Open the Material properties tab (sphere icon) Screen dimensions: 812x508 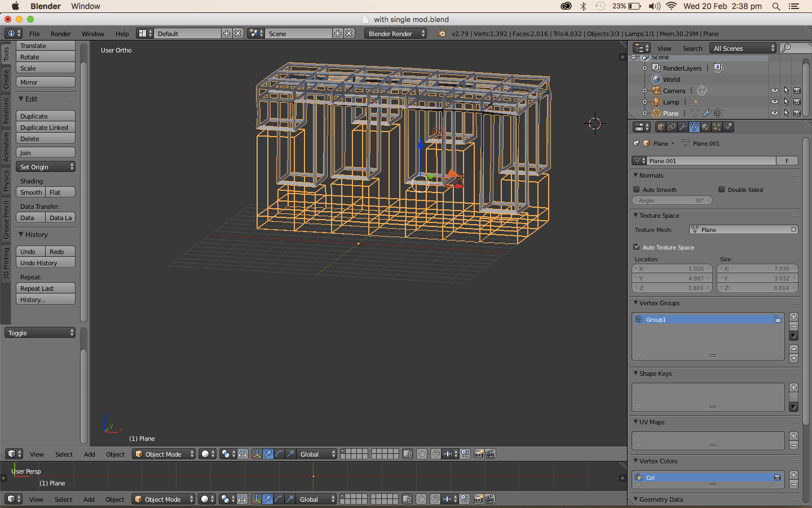coord(705,127)
